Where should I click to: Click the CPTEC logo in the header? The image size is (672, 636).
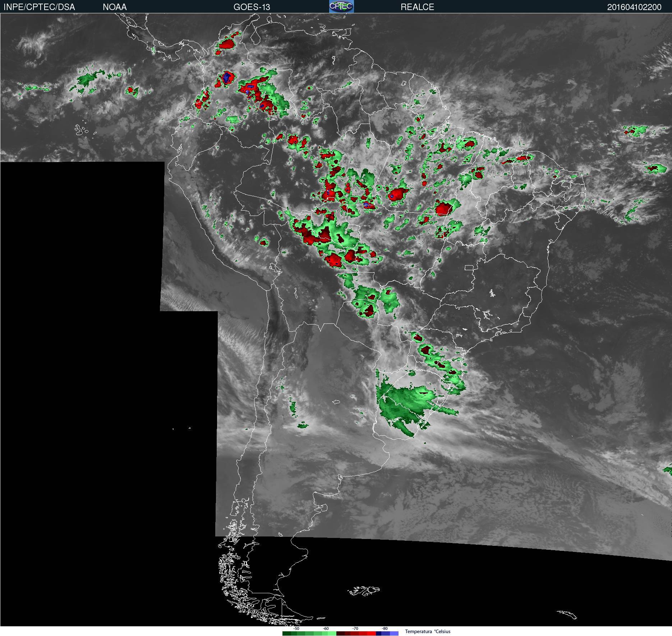coord(341,6)
